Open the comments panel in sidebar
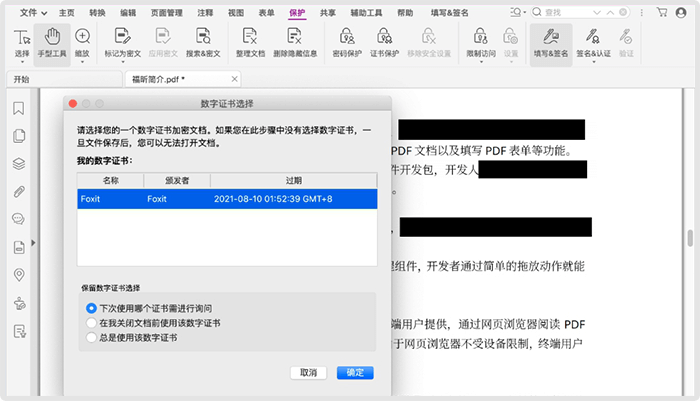This screenshot has width=700, height=401. tap(18, 219)
